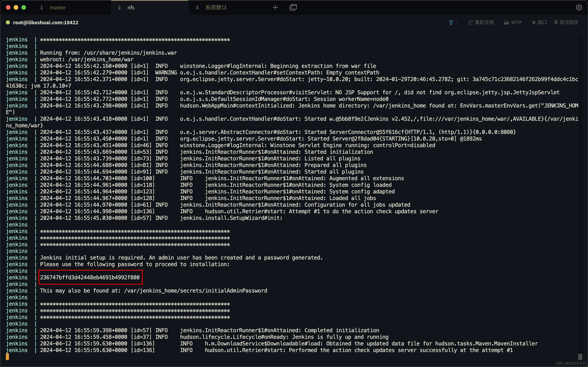Click the port (端口) plug icon
The image size is (588, 367).
point(534,22)
